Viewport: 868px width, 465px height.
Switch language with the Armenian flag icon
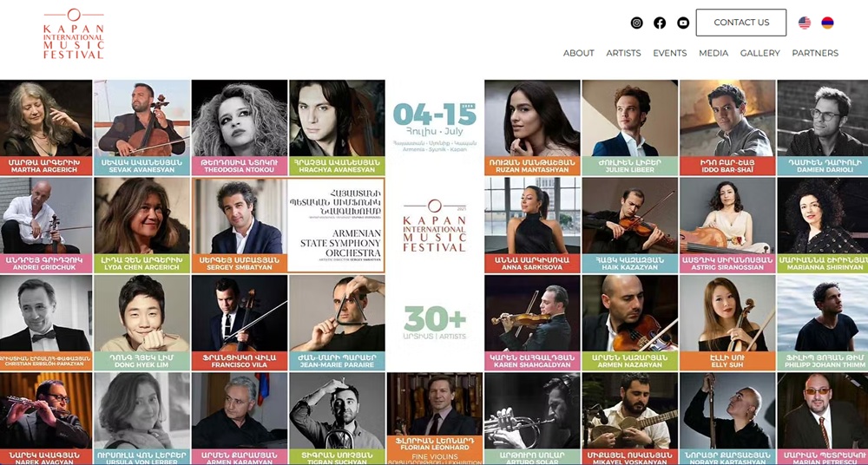tap(827, 23)
